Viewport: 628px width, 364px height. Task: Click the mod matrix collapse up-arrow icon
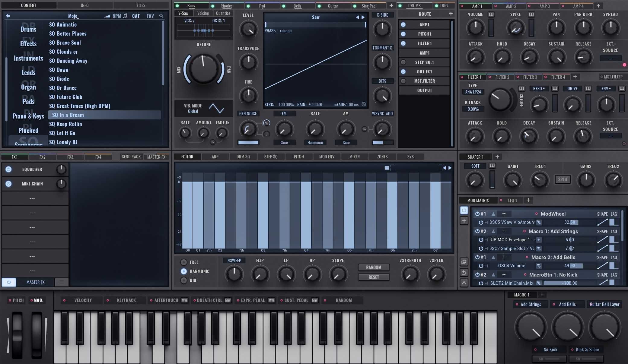pos(464,283)
